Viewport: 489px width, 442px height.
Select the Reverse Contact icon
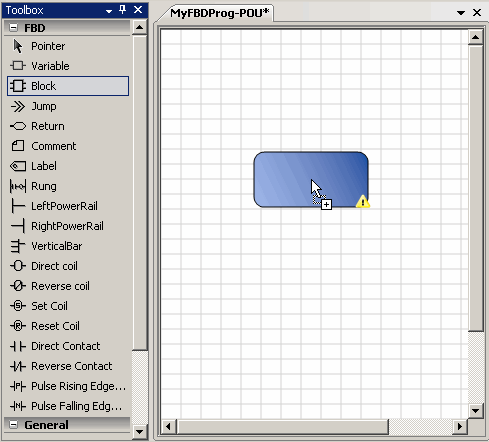pos(18,366)
